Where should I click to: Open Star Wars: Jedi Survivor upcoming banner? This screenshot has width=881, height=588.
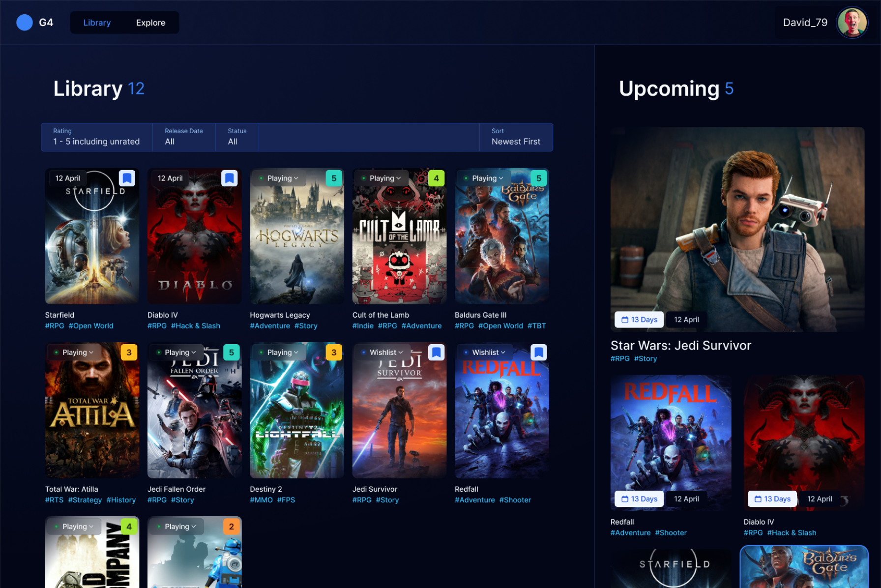tap(737, 229)
